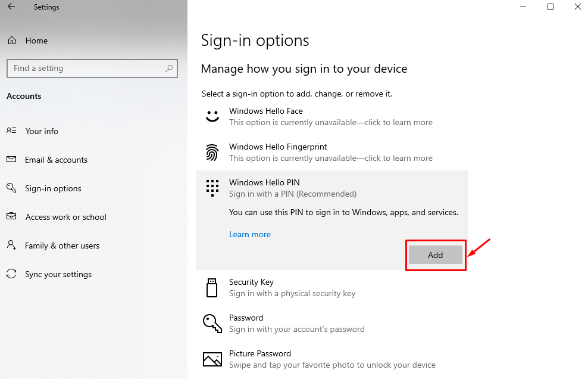
Task: Open the Learn more link
Action: point(249,234)
